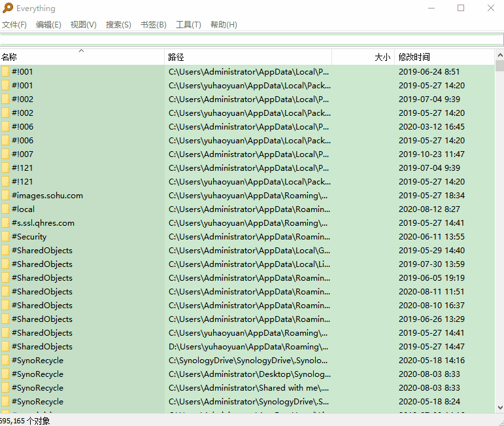Click modified time 2019-10-23 11:47
Screen dimensions: 504x426
click(431, 154)
